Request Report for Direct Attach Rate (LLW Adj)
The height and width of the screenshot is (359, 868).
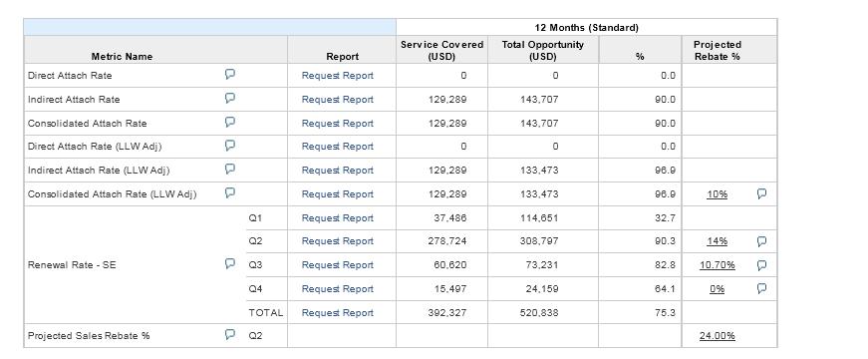point(338,147)
